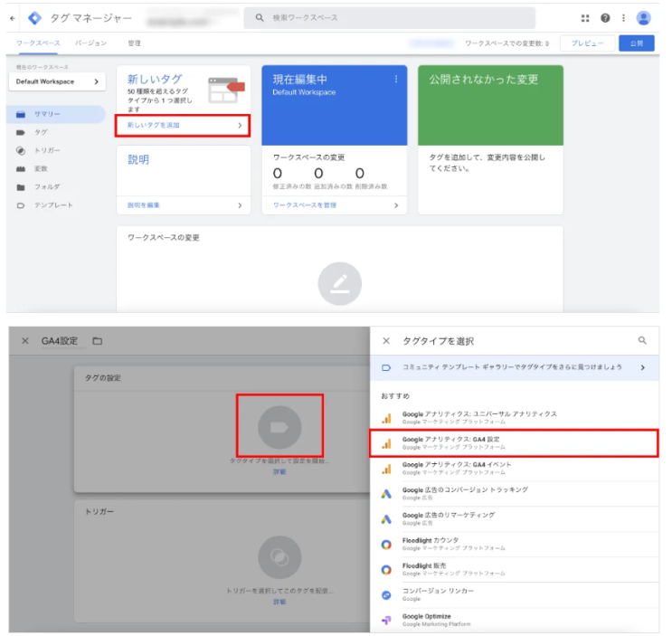Click the folder icon next to GA4設定

(x=97, y=341)
